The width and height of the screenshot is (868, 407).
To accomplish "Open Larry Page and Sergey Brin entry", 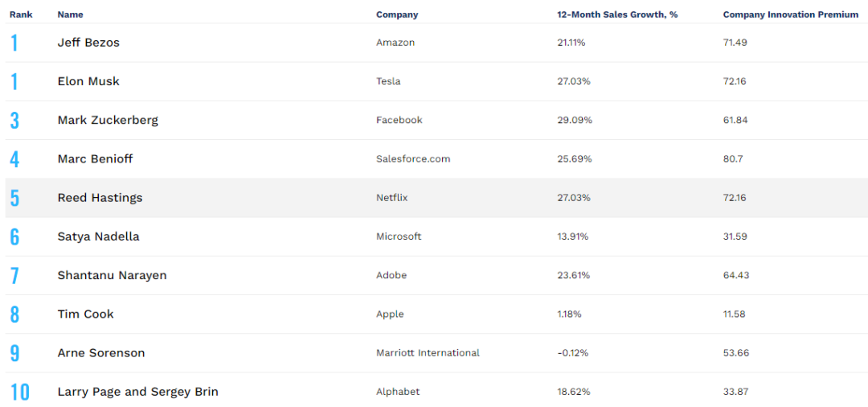I will (x=138, y=392).
